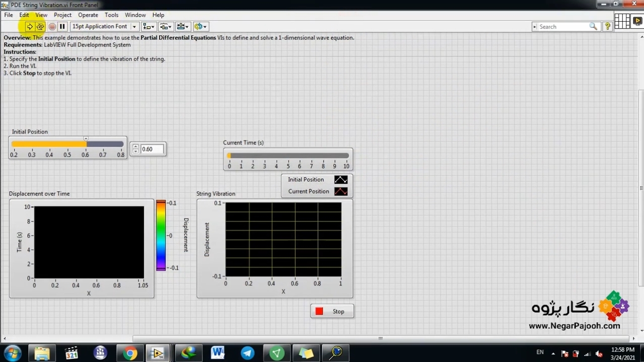The height and width of the screenshot is (362, 644).
Task: Click the Run arrow button
Action: 30,27
